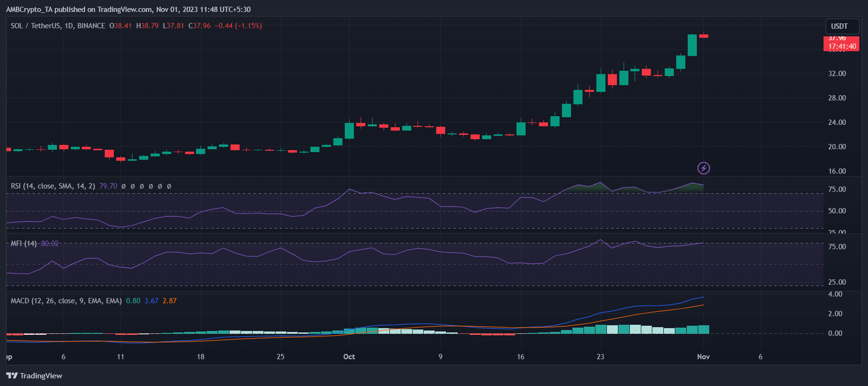Click the 4.00 level on the MACD axis
The height and width of the screenshot is (386, 868).
click(835, 294)
